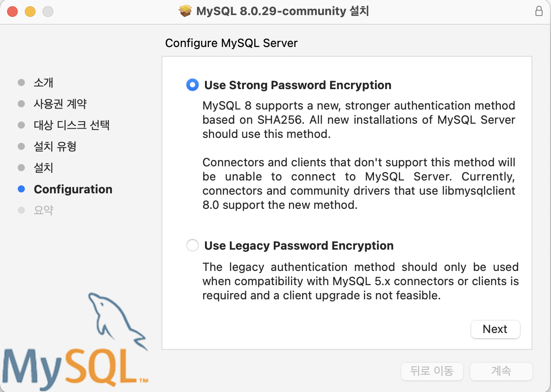The width and height of the screenshot is (551, 392).
Task: Click the package icon in the title bar
Action: [185, 11]
